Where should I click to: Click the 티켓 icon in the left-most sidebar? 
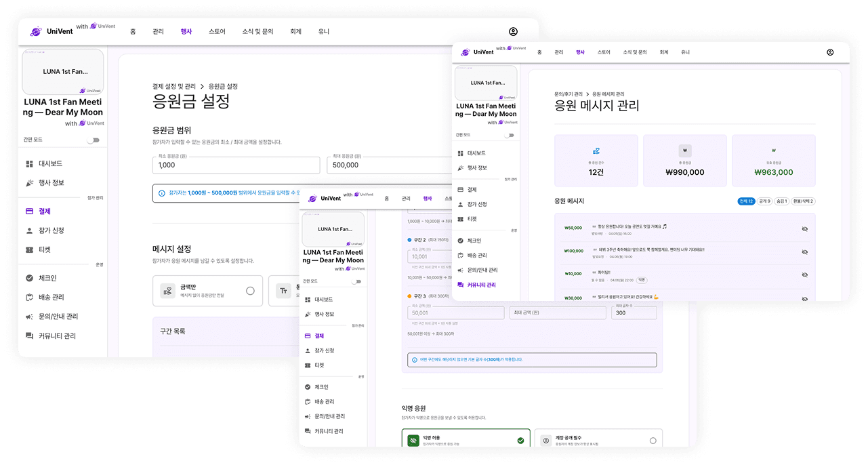click(x=29, y=249)
